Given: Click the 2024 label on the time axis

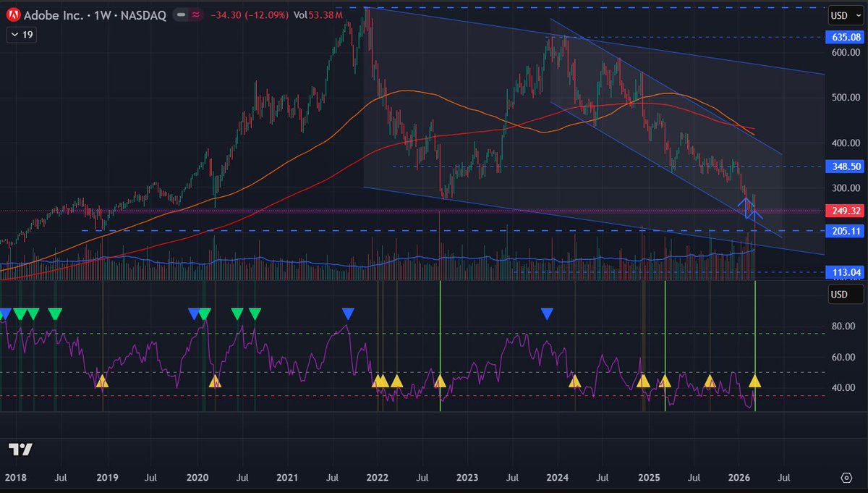Looking at the screenshot, I should point(558,478).
